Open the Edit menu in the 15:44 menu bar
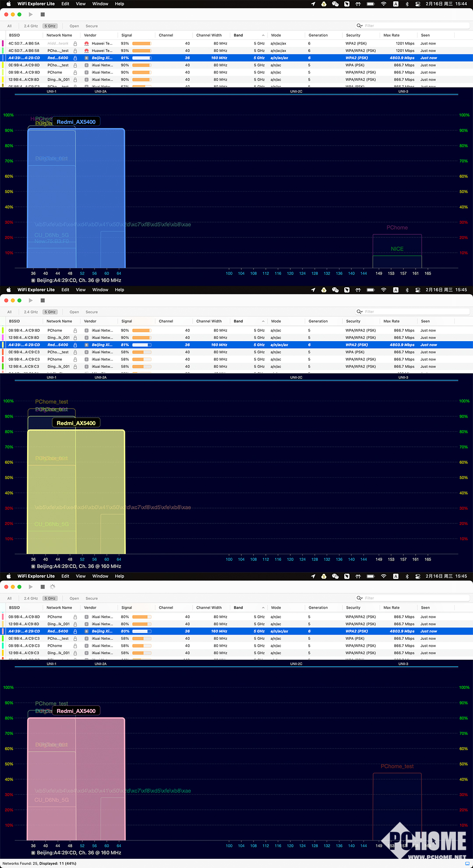Viewport: 473px width, 868px height. [65, 4]
